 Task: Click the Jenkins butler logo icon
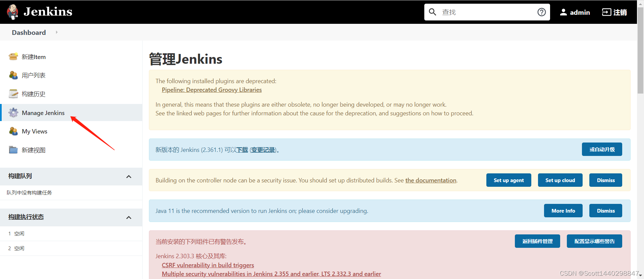tap(13, 12)
